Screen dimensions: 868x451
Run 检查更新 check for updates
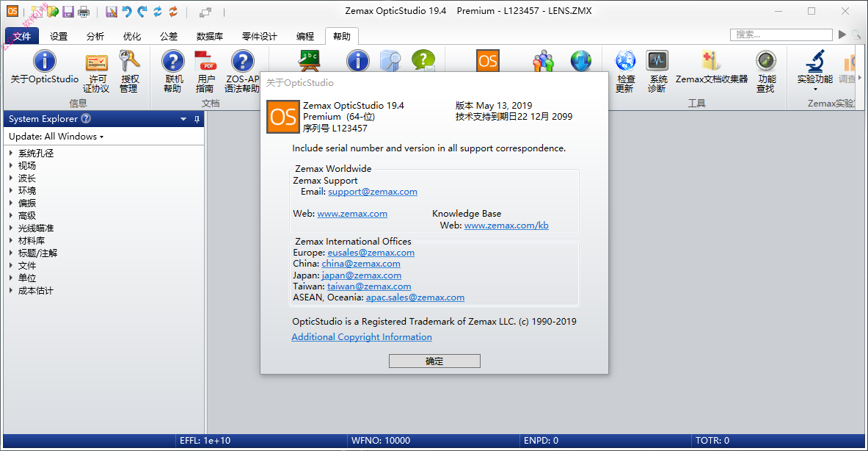point(625,71)
